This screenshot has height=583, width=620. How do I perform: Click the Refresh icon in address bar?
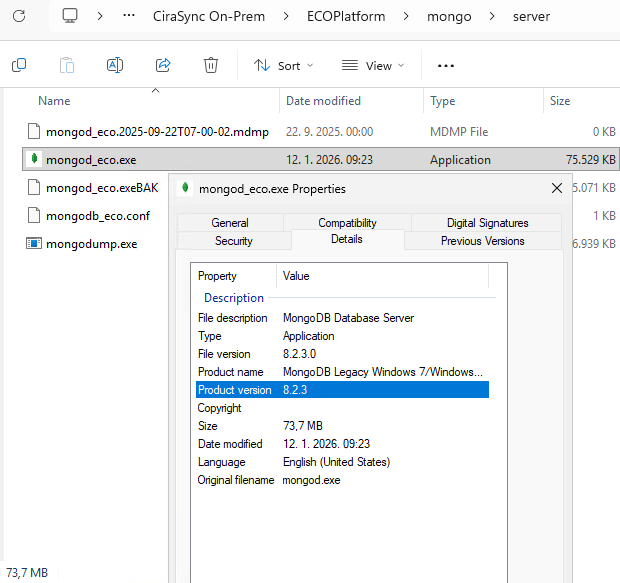19,16
